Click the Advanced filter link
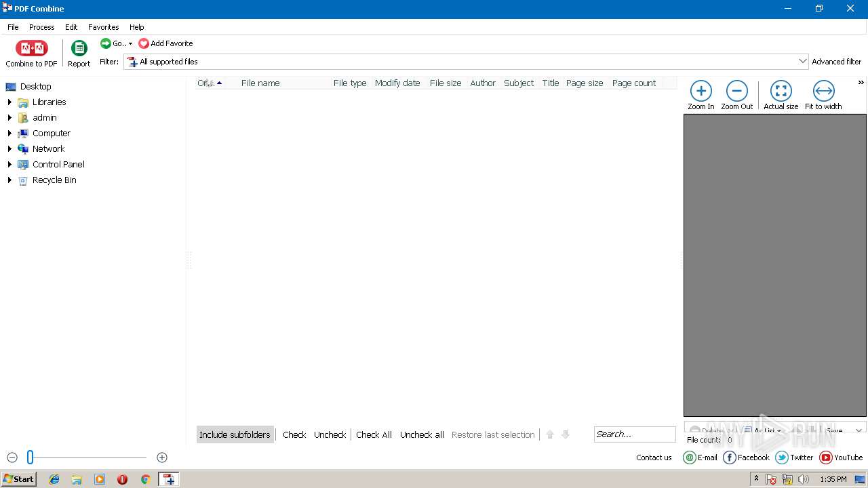 (x=836, y=62)
